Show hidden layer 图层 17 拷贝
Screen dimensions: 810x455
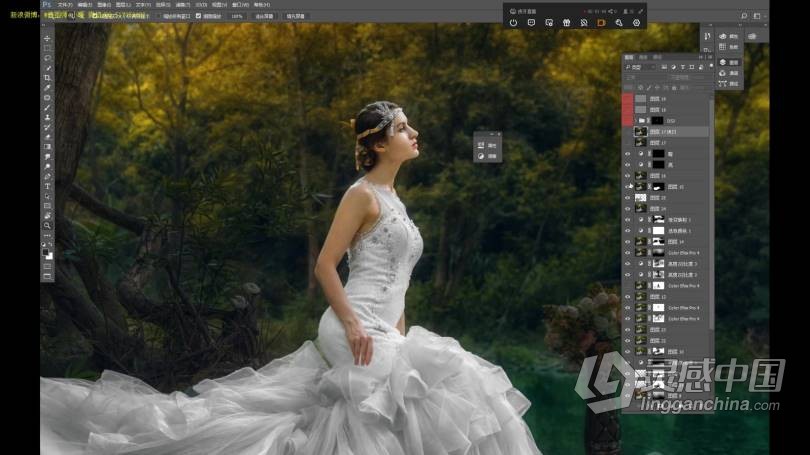[628, 132]
